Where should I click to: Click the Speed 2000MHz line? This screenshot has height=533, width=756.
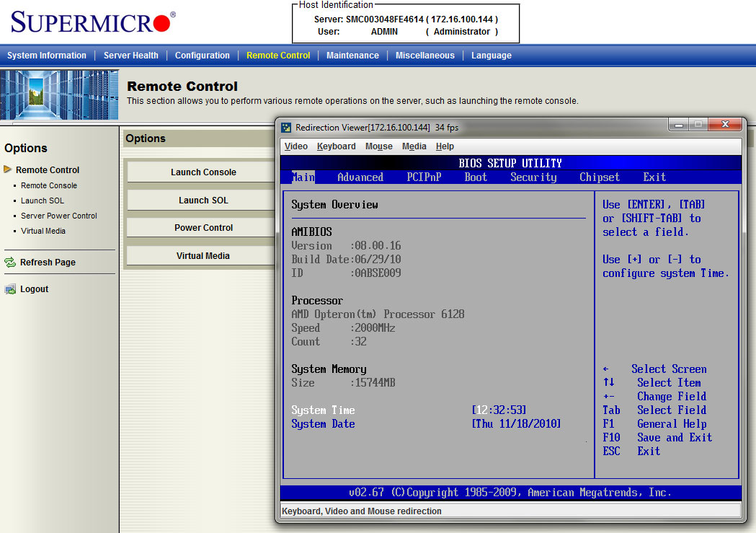[x=343, y=328]
